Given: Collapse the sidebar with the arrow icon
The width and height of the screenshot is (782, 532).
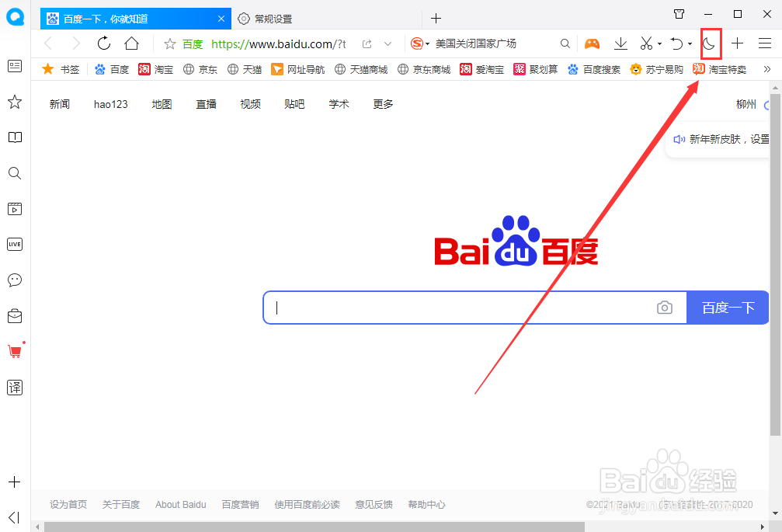Looking at the screenshot, I should click(x=14, y=517).
